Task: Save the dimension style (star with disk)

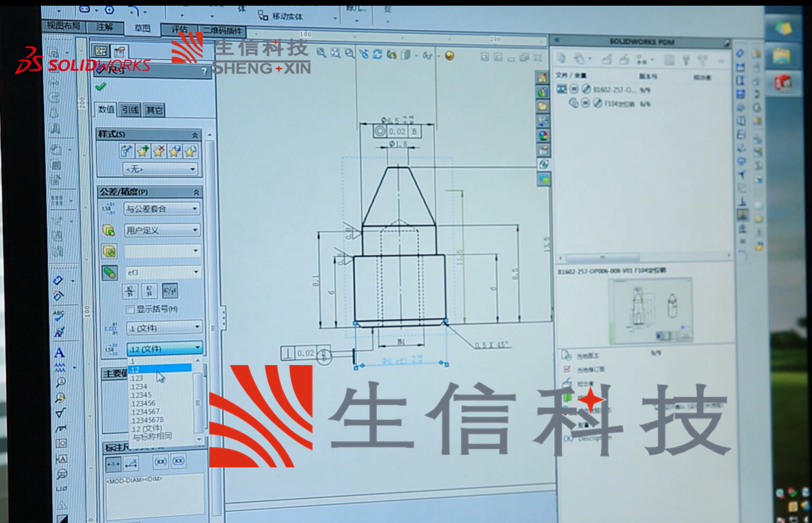Action: coord(174,152)
